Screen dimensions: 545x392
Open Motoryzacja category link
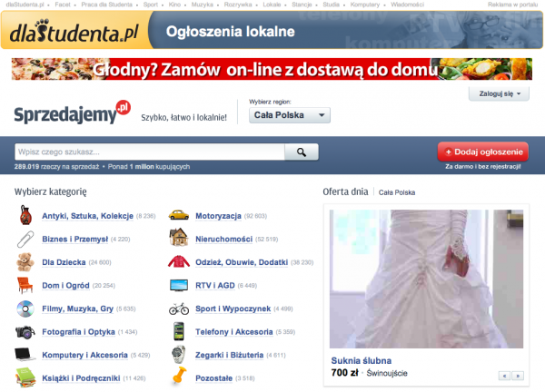218,216
